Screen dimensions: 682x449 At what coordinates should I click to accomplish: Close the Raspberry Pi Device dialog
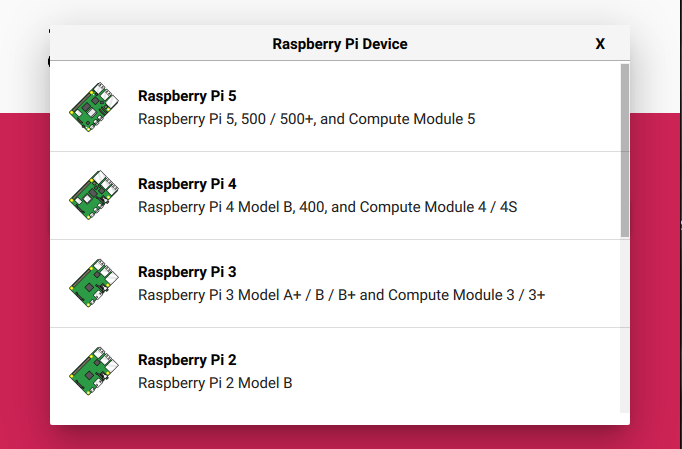click(x=600, y=44)
